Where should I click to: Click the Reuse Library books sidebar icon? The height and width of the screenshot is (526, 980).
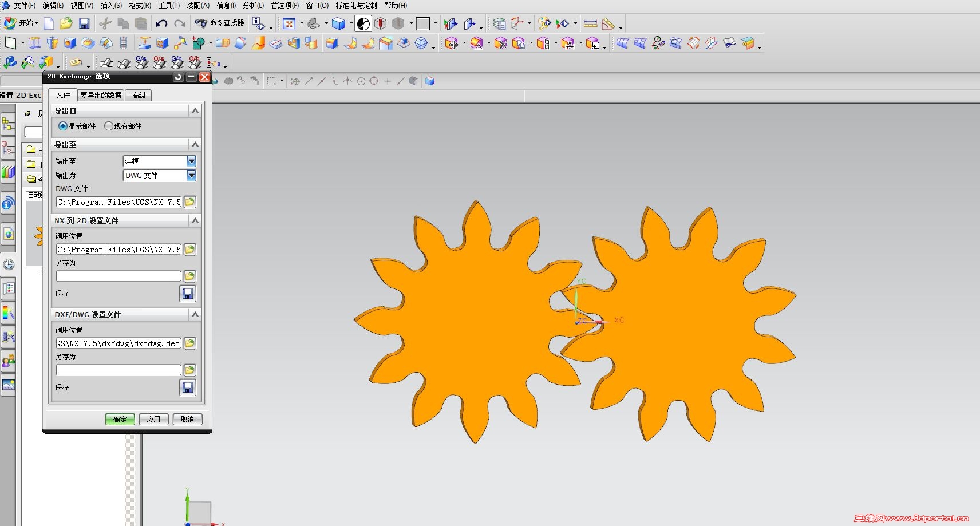click(x=8, y=172)
